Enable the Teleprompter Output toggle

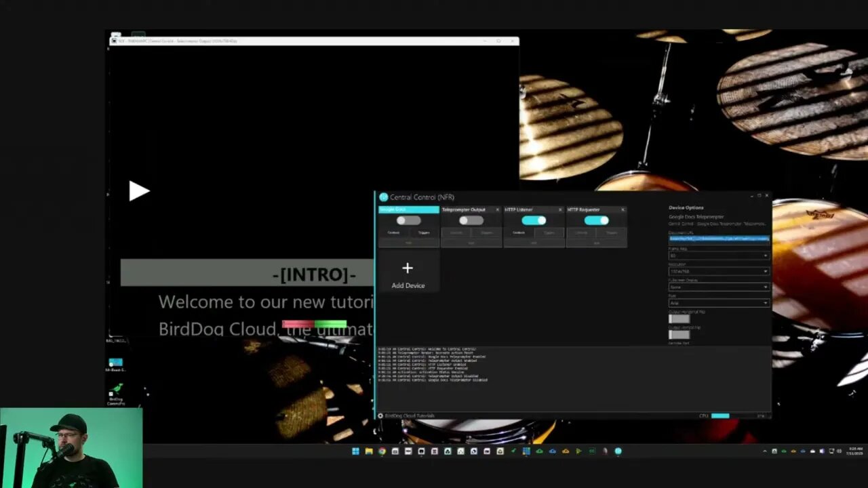(471, 220)
